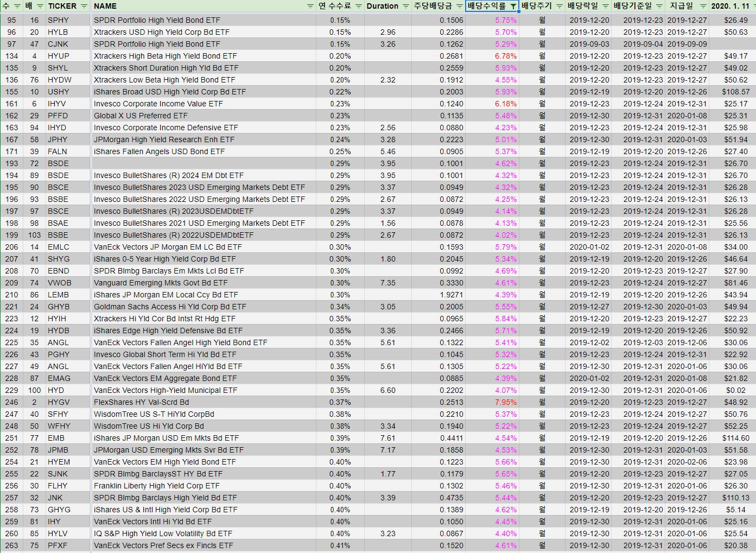Open the filter dropdown for 배당기준일 column
The width and height of the screenshot is (756, 553).
(x=659, y=6)
